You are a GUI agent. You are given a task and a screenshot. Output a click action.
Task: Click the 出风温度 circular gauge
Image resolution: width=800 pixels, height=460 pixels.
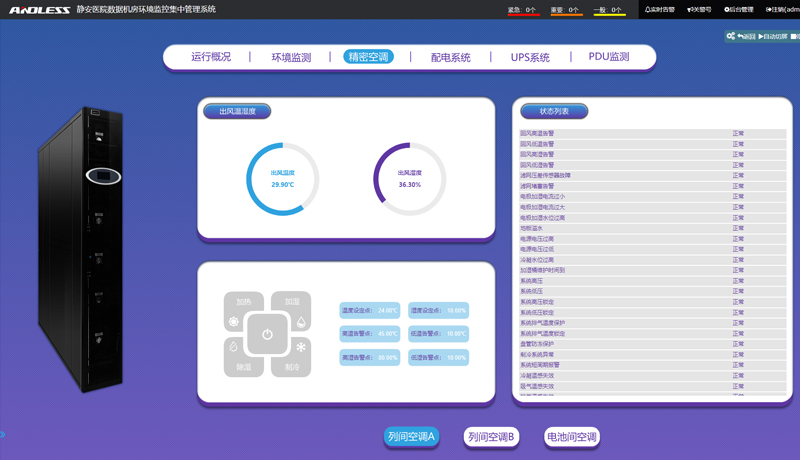tap(283, 179)
